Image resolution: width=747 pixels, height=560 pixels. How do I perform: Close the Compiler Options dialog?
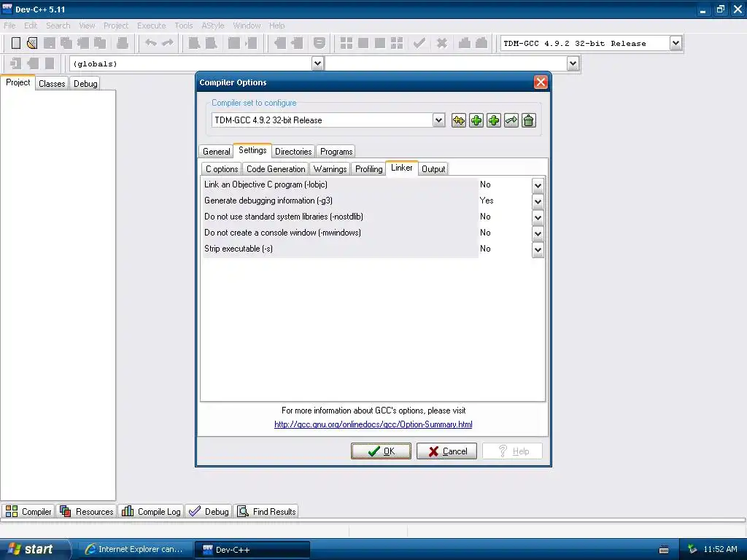541,82
